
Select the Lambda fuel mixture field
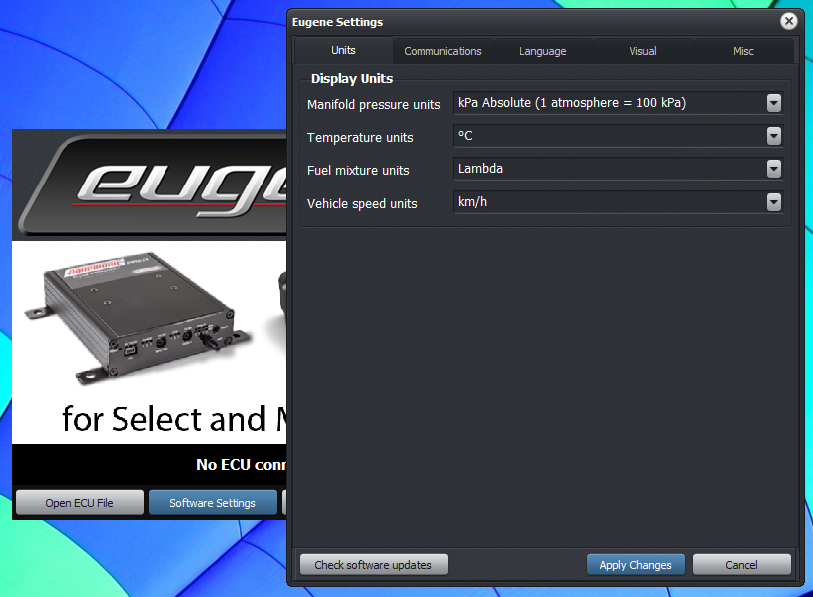[618, 169]
